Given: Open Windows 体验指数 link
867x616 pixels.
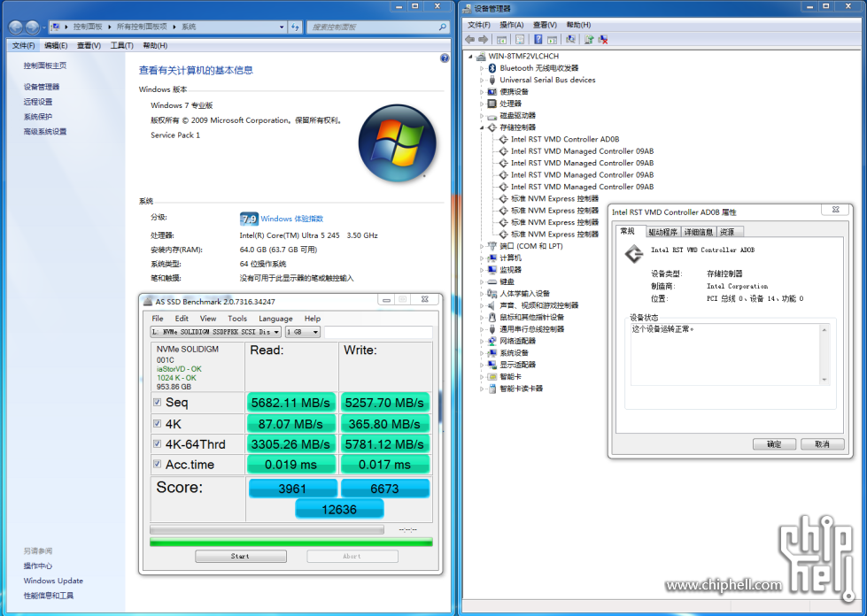Looking at the screenshot, I should pyautogui.click(x=292, y=219).
